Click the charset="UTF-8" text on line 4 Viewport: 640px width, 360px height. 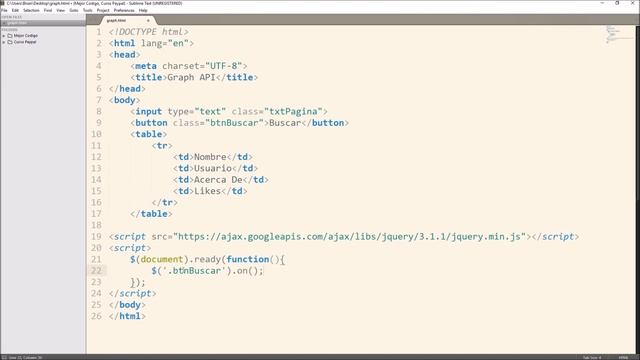pyautogui.click(x=202, y=66)
